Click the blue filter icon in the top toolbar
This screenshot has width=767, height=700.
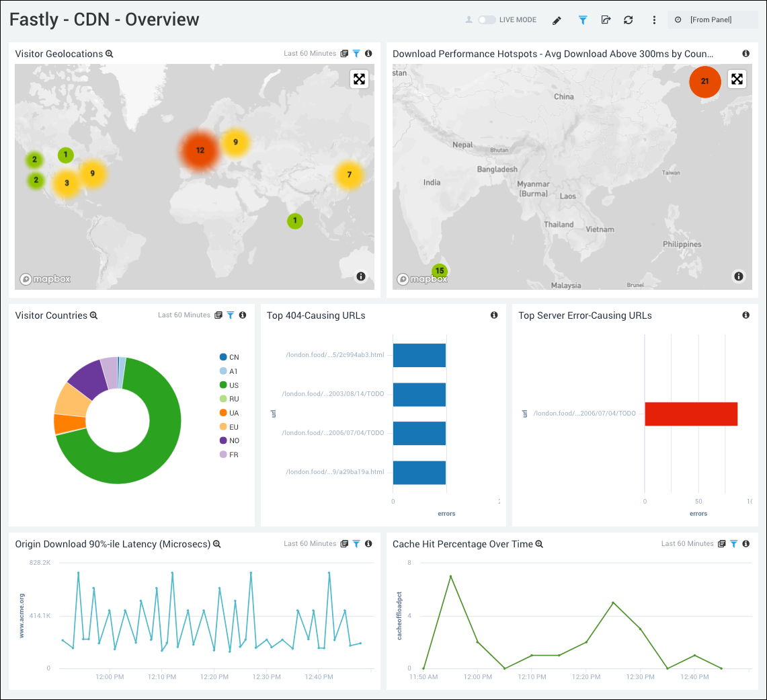[x=582, y=20]
